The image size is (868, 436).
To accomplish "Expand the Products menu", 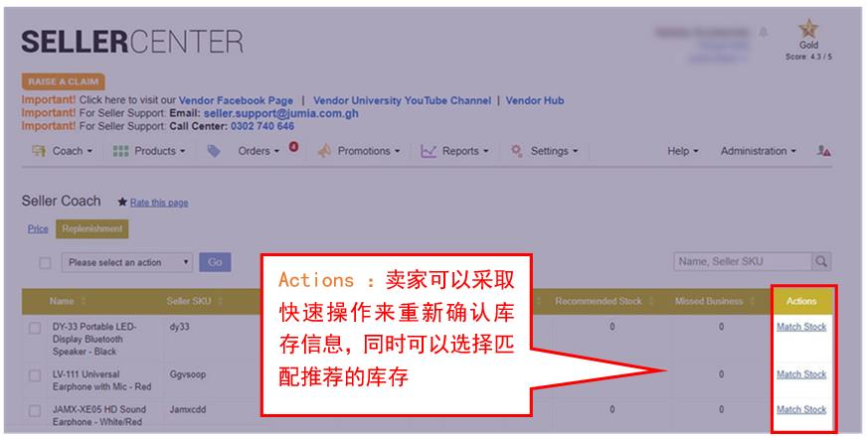I will [x=160, y=151].
